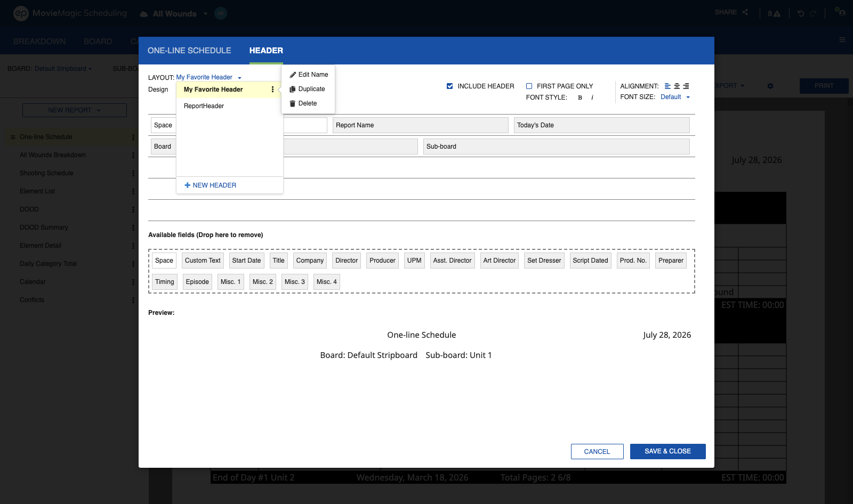Select the Episode available field

click(x=197, y=282)
